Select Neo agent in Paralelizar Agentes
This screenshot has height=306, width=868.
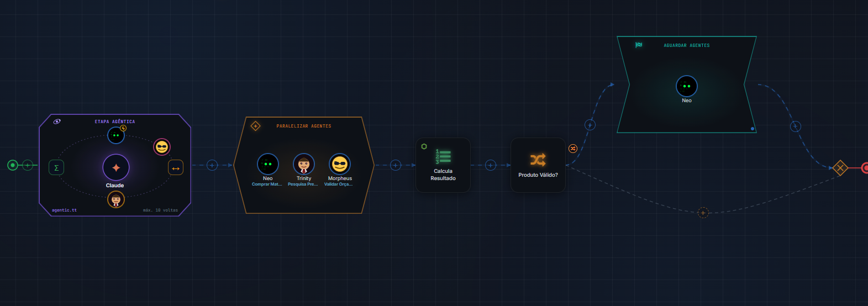point(268,164)
